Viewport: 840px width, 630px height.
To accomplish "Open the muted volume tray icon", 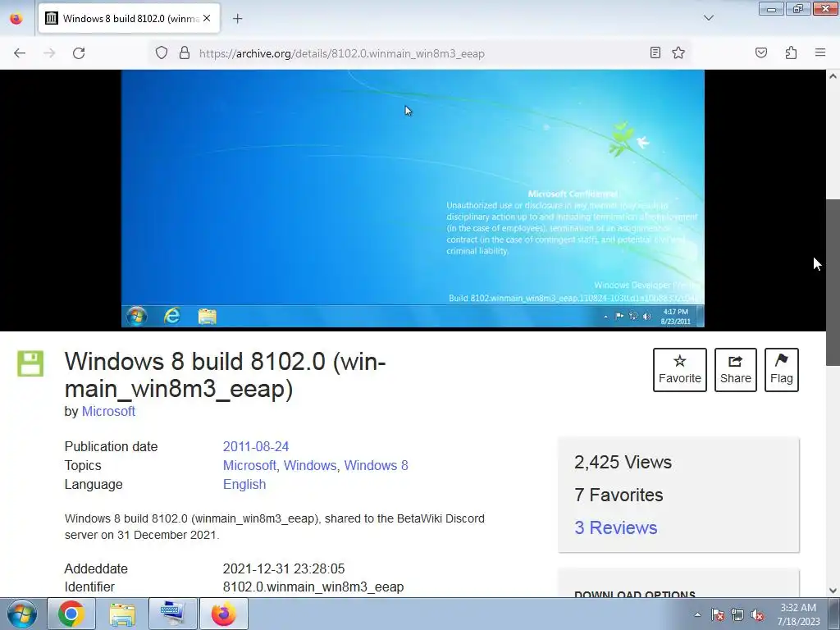I will tap(757, 614).
